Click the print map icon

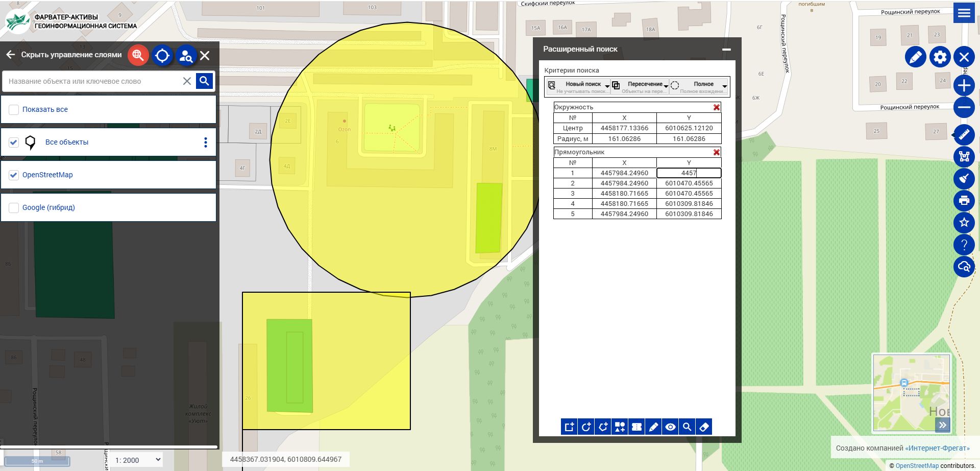point(964,201)
